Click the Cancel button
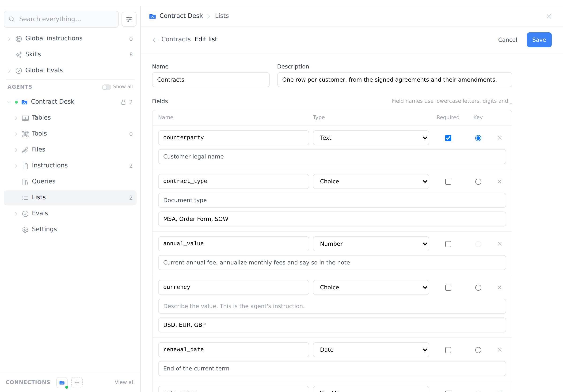 coord(507,40)
